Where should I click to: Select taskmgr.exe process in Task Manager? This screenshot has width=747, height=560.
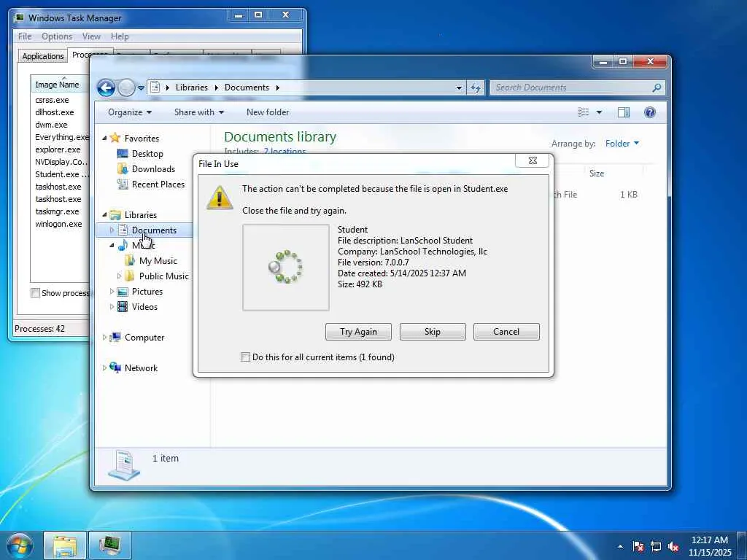[57, 211]
